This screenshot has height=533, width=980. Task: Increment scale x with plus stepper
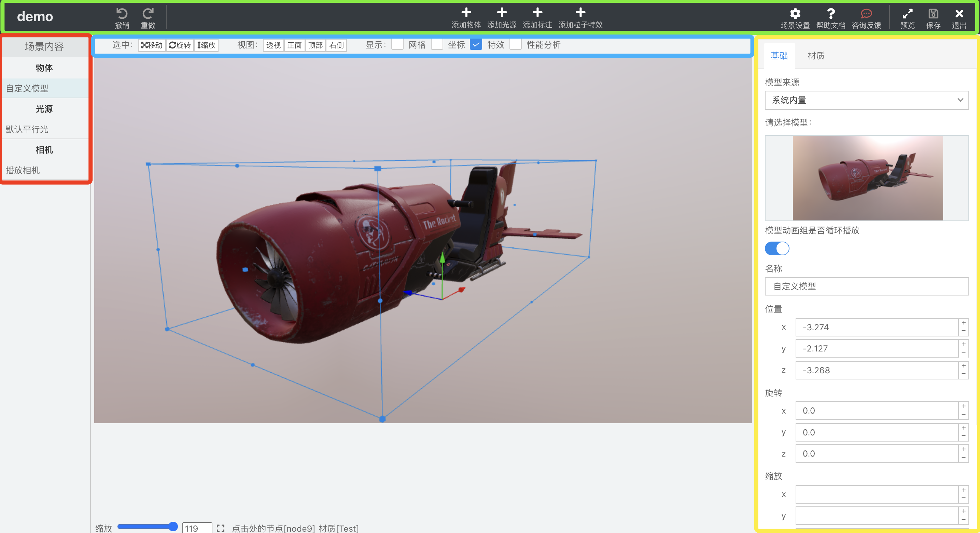point(964,490)
